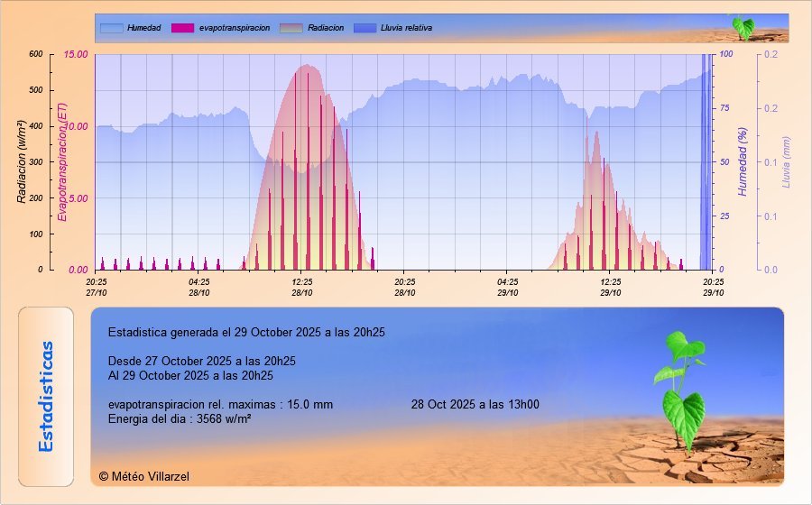Click the Lluvia (mm) axis title
The image size is (812, 505).
[786, 162]
